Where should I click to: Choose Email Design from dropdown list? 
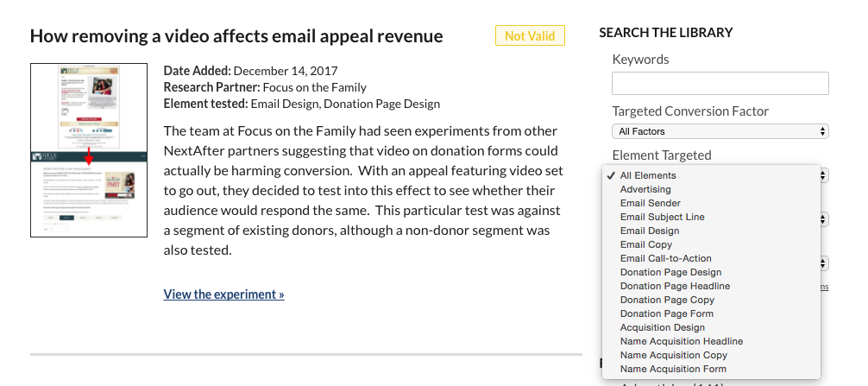tap(711, 231)
